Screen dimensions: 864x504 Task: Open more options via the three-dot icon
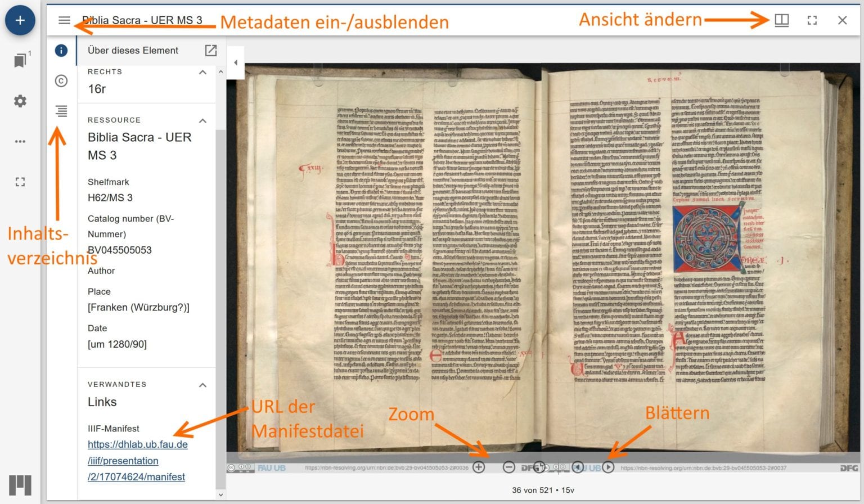20,141
